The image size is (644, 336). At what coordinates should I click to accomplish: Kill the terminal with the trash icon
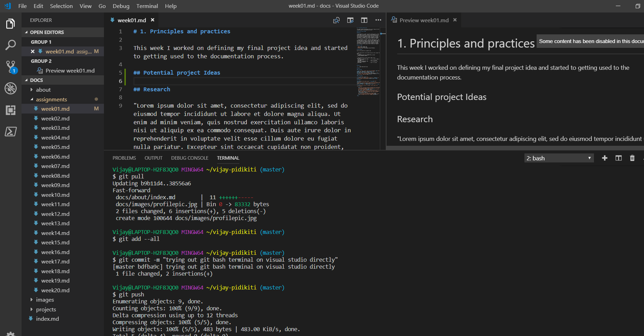632,158
